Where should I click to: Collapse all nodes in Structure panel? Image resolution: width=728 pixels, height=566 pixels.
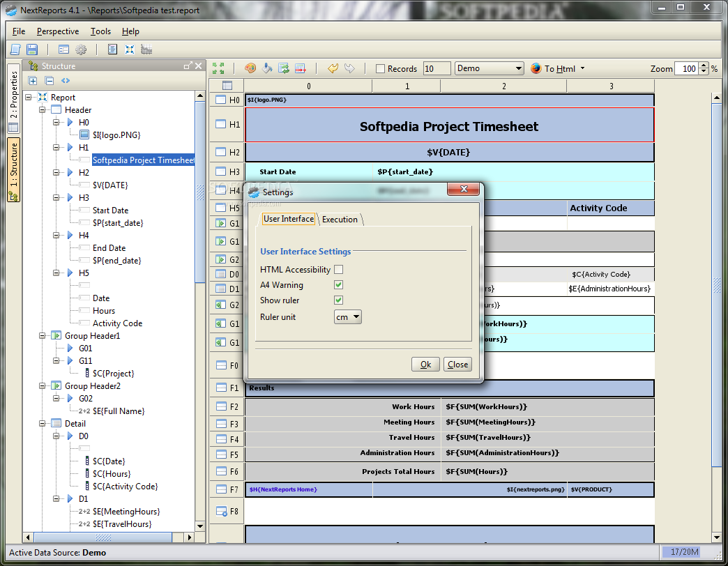50,81
